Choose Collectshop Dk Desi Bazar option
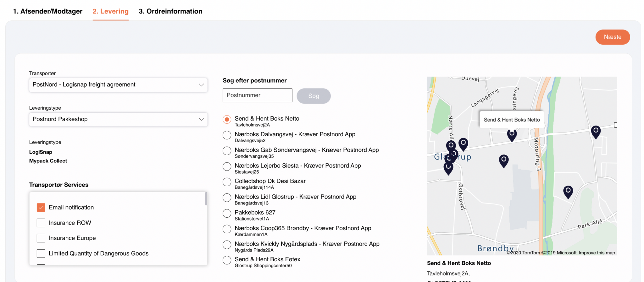The image size is (644, 282). tap(227, 182)
